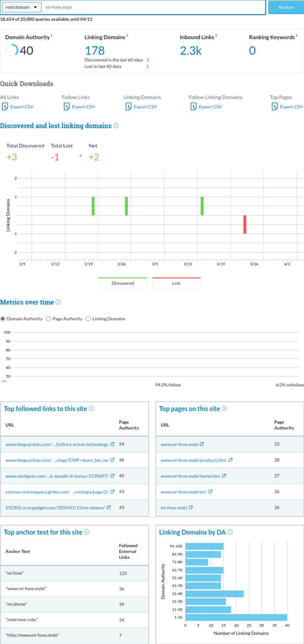Open the external link icon for slashgear.com URL

pos(112,476)
